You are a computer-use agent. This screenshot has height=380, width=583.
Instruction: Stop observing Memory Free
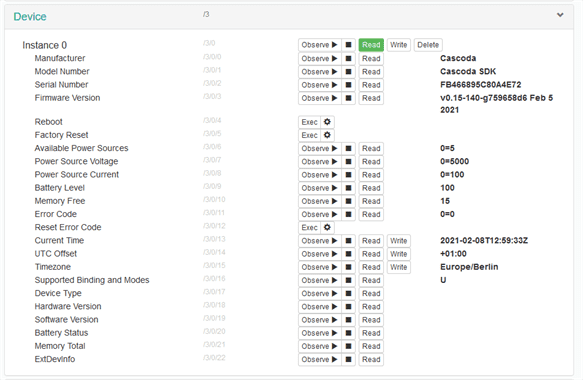click(348, 201)
